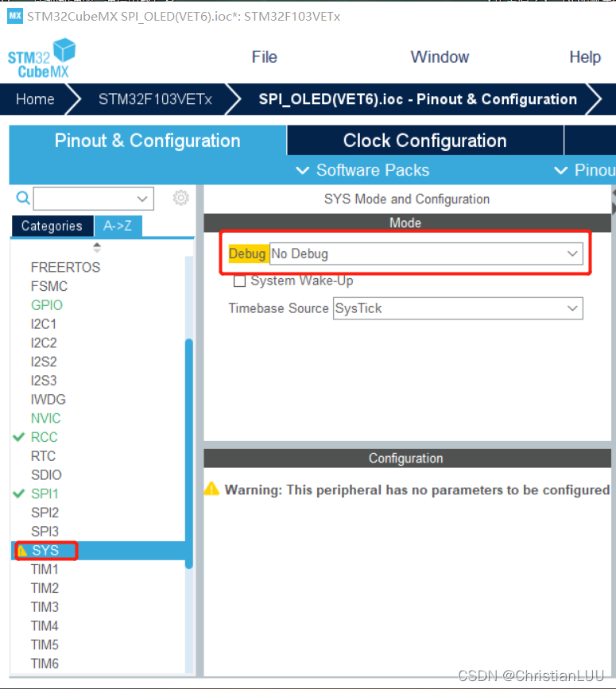Click the STM32CubeMX logo

pos(42,58)
